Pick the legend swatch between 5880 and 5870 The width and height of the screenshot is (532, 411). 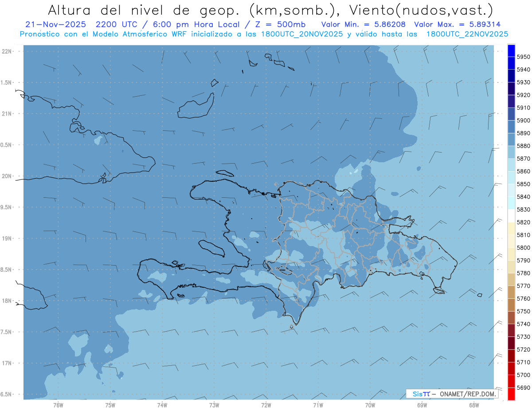tap(511, 152)
